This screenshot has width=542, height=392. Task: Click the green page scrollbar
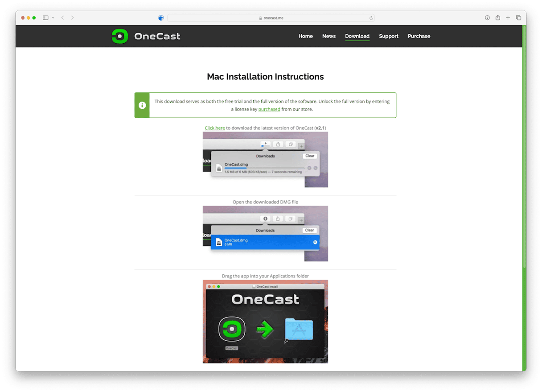[x=524, y=147]
